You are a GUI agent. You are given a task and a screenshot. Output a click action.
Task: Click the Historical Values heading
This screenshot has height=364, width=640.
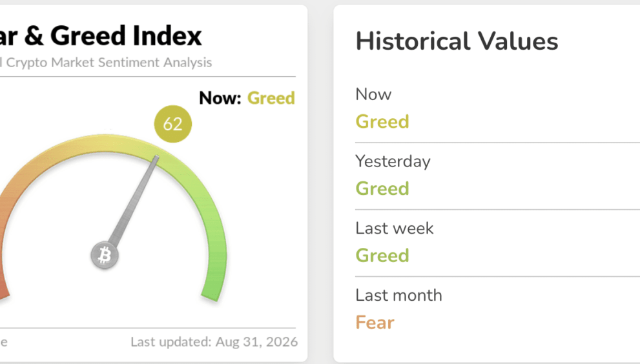click(457, 41)
